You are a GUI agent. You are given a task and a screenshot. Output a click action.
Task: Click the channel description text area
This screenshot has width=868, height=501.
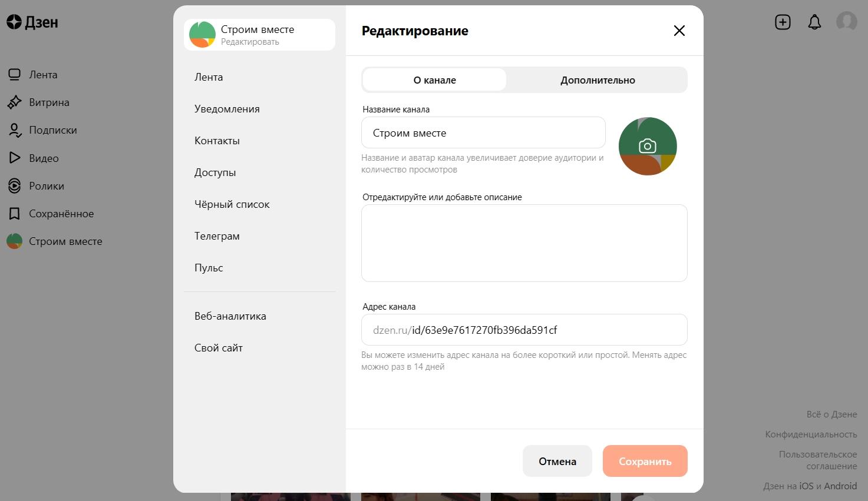[524, 243]
